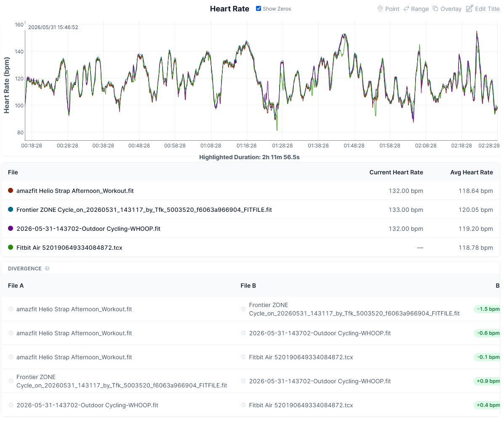The width and height of the screenshot is (504, 422).
Task: Star Fitbit Air file in File B, last row
Action: click(243, 405)
